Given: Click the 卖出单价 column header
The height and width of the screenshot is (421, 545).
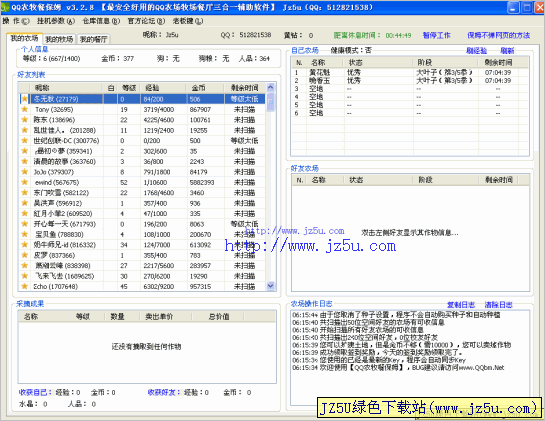Looking at the screenshot, I should pyautogui.click(x=165, y=316).
